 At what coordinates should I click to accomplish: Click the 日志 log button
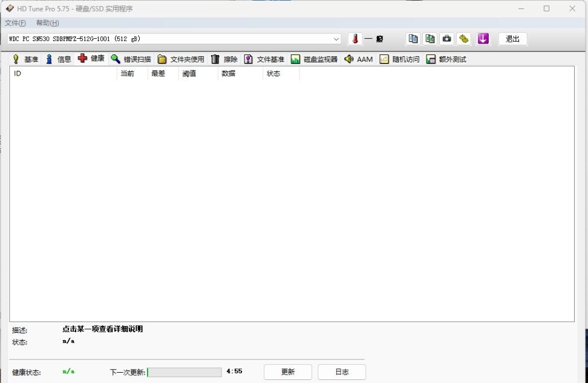pos(342,372)
